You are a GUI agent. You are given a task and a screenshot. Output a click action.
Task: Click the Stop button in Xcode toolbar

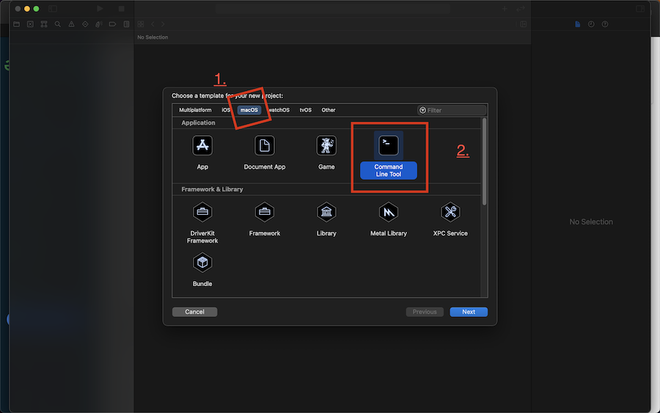121,8
